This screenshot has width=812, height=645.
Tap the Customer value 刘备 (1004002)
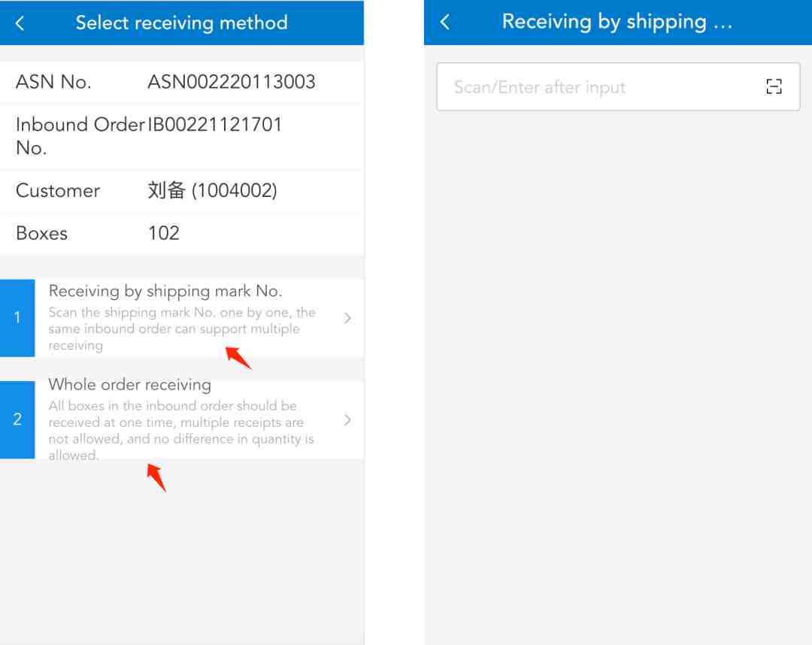pyautogui.click(x=212, y=190)
